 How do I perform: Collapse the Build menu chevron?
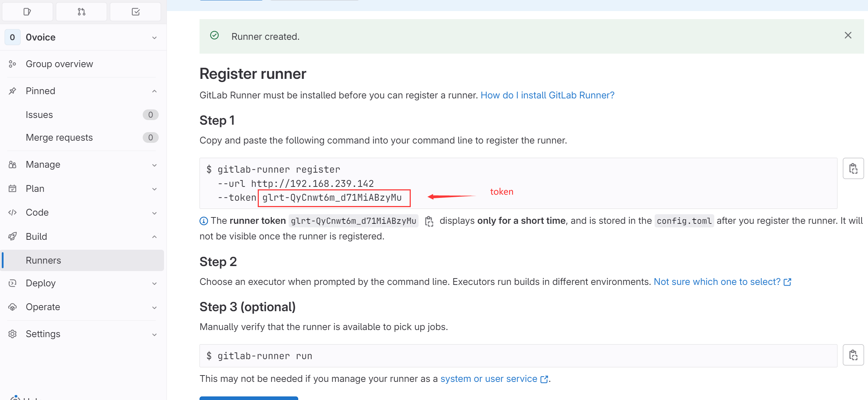pyautogui.click(x=154, y=237)
